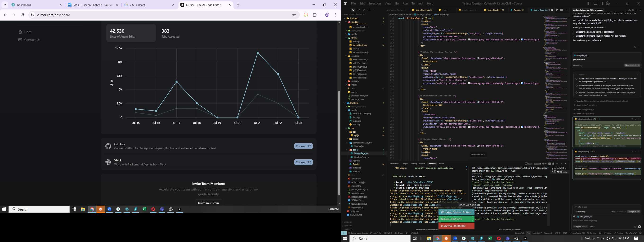This screenshot has width=644, height=242.
Task: Switch to listingRoutes.js editor tab
Action: 422,10
